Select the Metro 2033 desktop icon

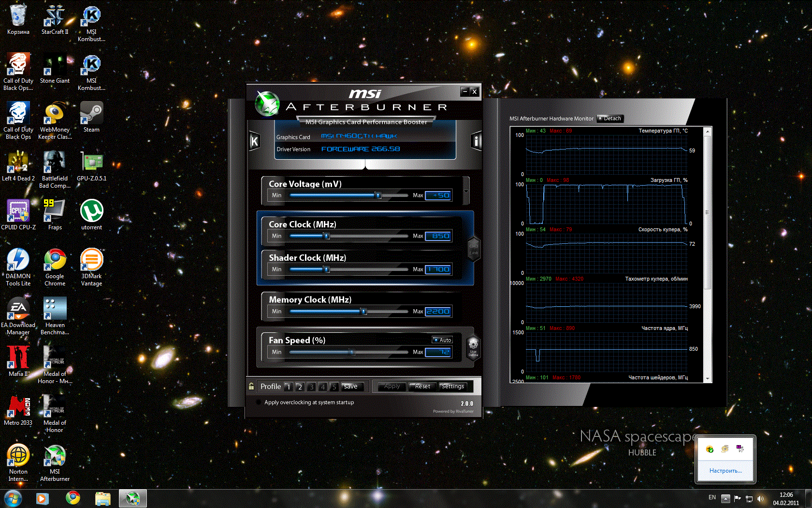coord(18,411)
